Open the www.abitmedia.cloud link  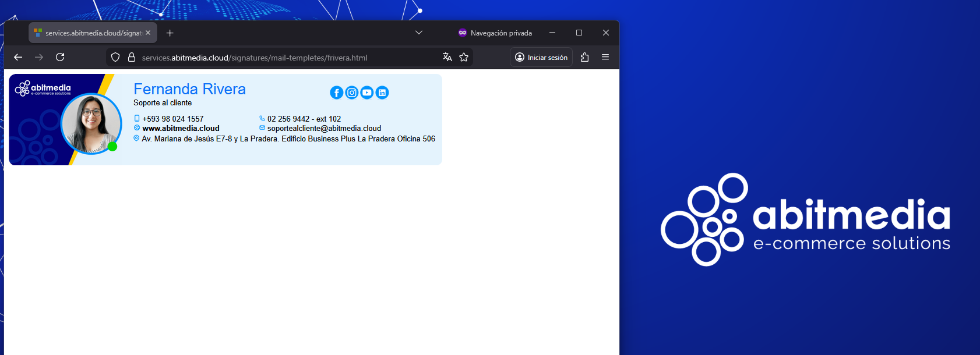pyautogui.click(x=181, y=129)
